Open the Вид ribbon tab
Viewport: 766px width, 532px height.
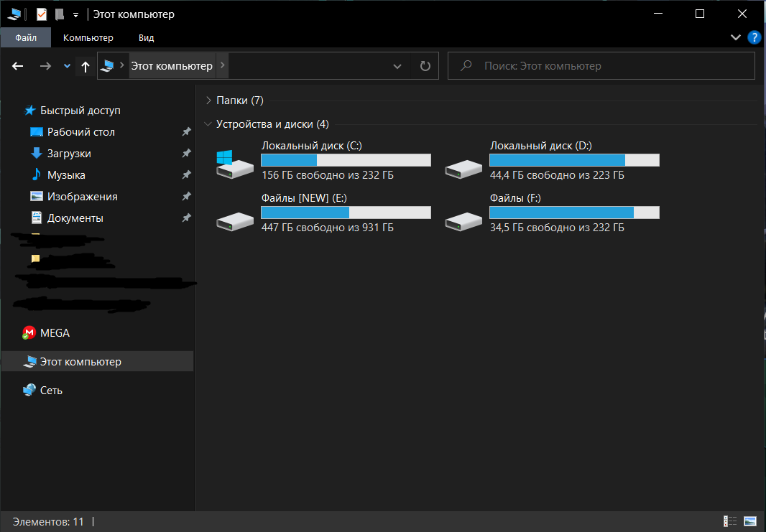(x=146, y=37)
